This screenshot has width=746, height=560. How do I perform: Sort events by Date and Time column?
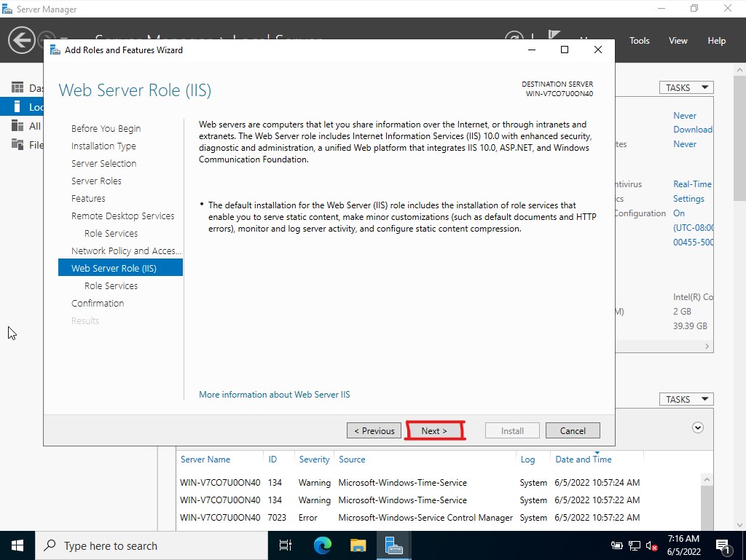pyautogui.click(x=584, y=460)
